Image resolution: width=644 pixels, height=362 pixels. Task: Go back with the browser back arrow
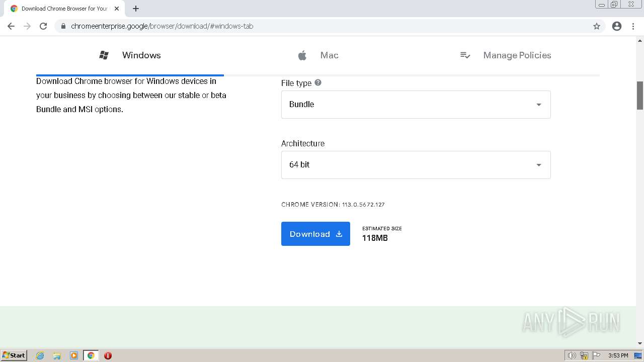(11, 26)
